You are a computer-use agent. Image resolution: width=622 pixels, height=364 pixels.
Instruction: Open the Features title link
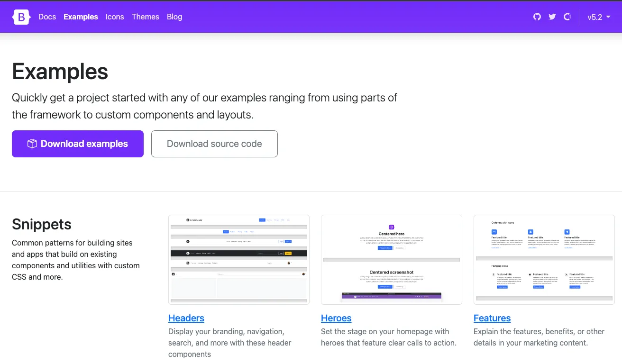point(492,318)
